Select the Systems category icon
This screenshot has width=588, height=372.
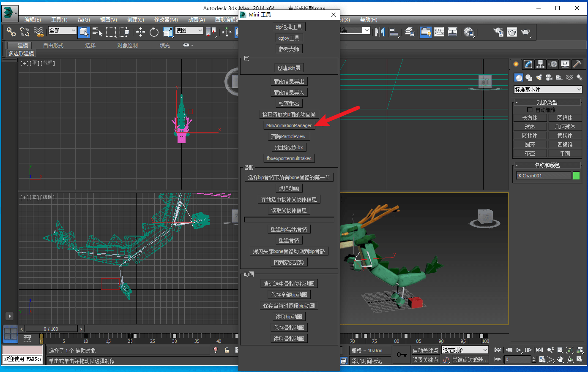point(579,77)
